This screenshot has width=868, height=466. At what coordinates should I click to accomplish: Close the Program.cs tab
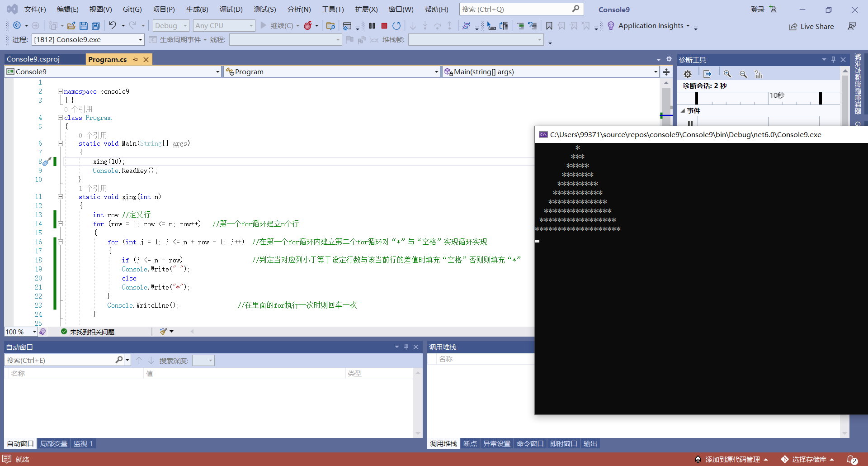(146, 59)
